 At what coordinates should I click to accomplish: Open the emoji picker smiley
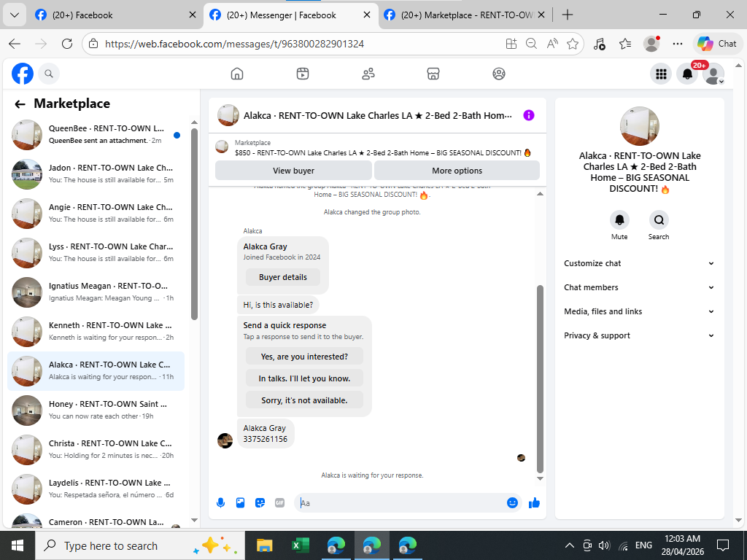[x=512, y=503]
